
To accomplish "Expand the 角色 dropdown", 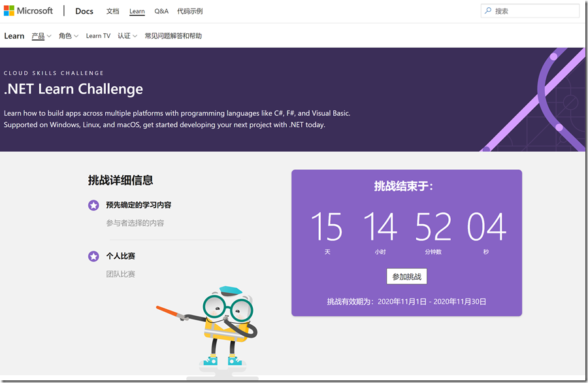I will click(69, 36).
